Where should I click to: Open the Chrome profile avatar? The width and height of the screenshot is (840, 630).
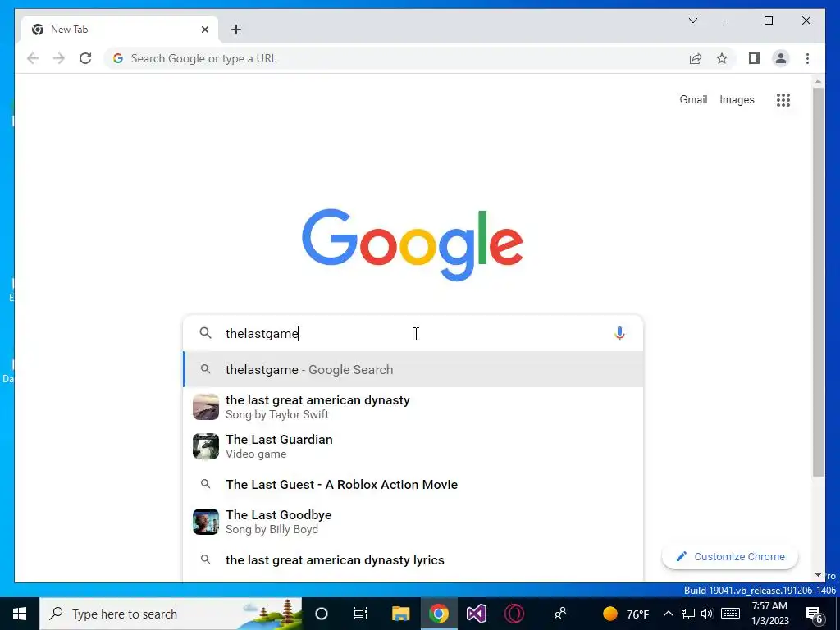781,58
